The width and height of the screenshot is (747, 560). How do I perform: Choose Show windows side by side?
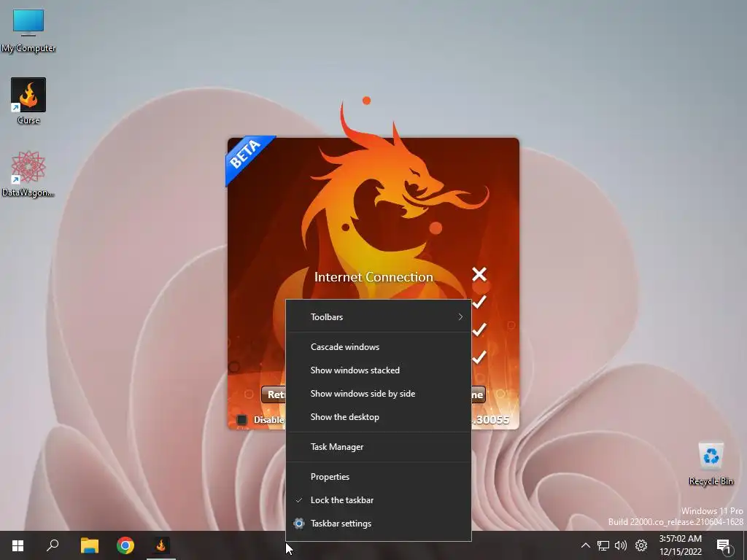click(379, 393)
